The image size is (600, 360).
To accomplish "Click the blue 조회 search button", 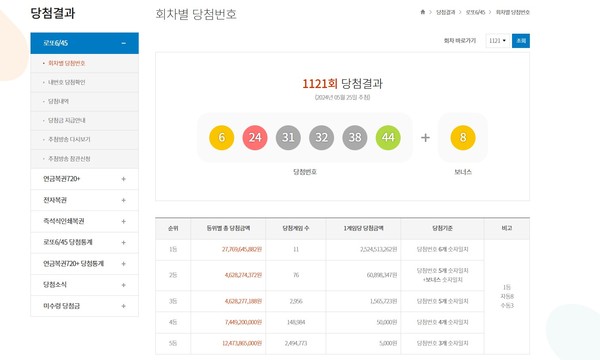I will click(x=521, y=41).
